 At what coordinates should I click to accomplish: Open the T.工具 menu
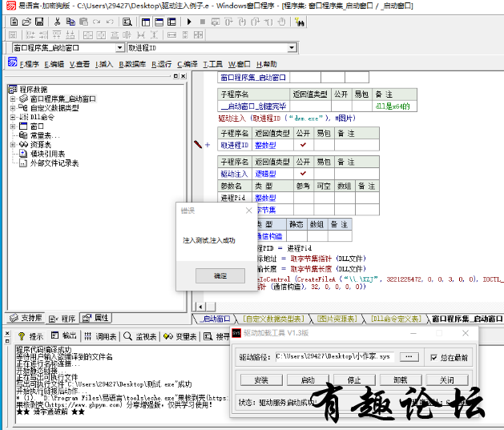(x=212, y=64)
